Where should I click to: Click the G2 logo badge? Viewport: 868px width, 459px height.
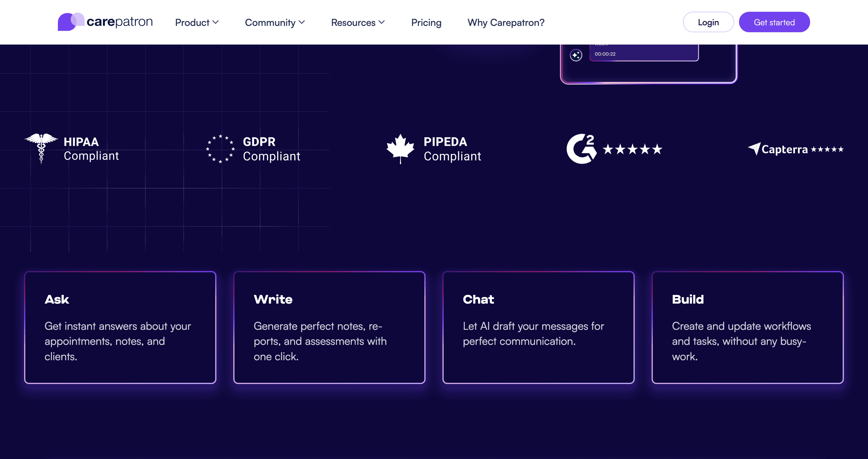click(581, 148)
